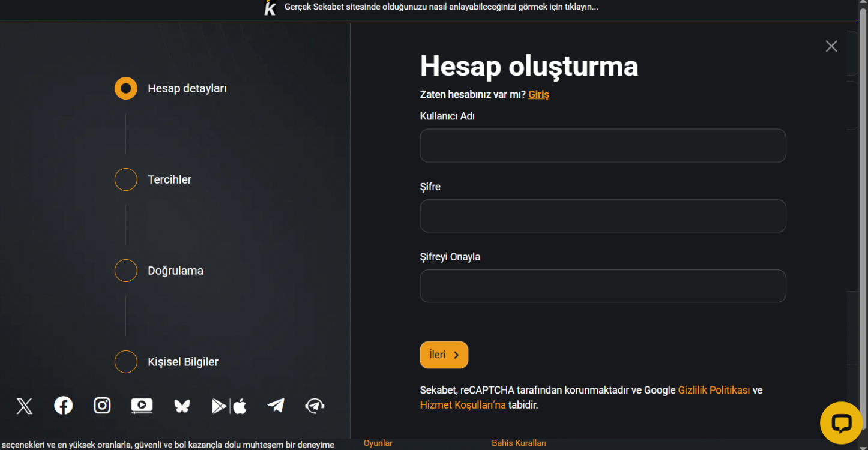Click the 'Kullanıcı Adı' label text

click(447, 116)
